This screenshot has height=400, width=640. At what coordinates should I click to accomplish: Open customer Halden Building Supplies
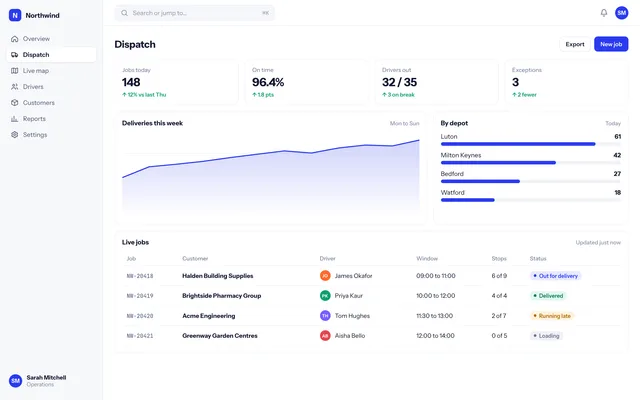[x=218, y=276]
